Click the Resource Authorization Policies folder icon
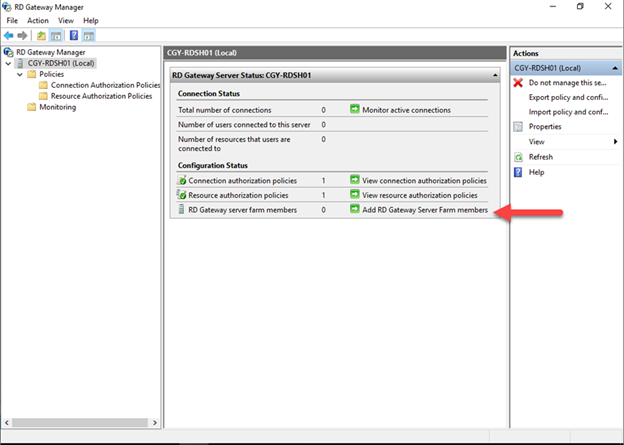Screen dimensions: 624x445 point(43,96)
